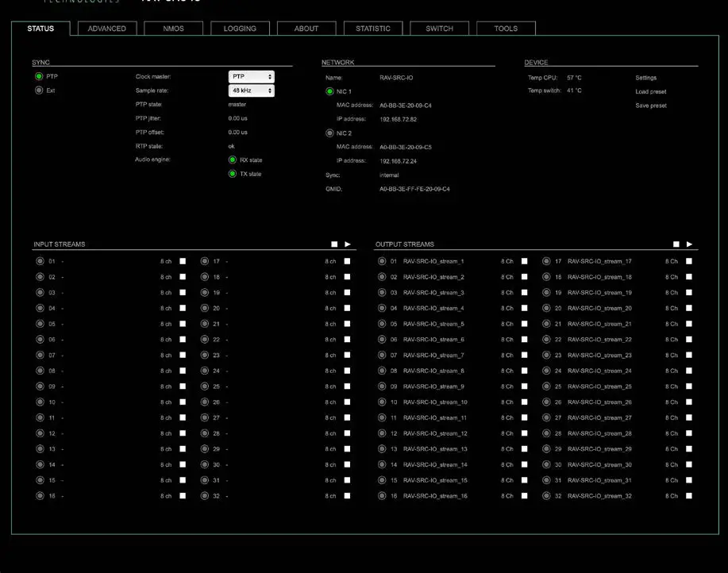Click input stream 24 status icon
This screenshot has height=573, width=728.
204,371
